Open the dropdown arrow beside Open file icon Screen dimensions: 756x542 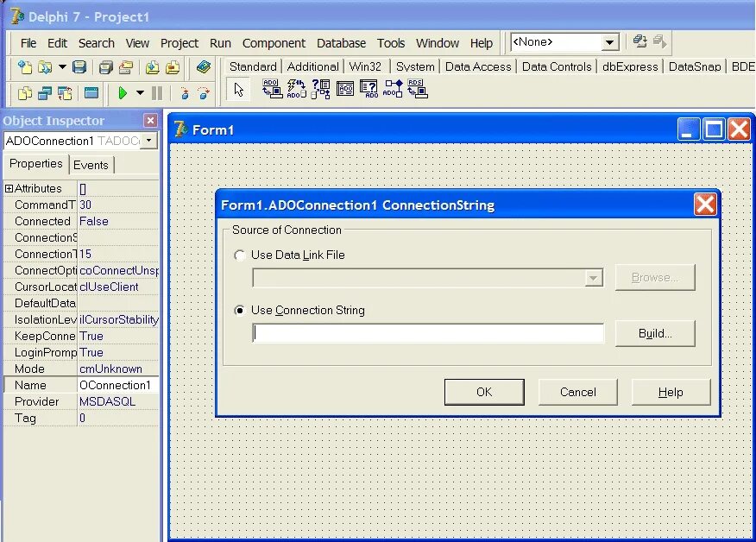click(62, 67)
